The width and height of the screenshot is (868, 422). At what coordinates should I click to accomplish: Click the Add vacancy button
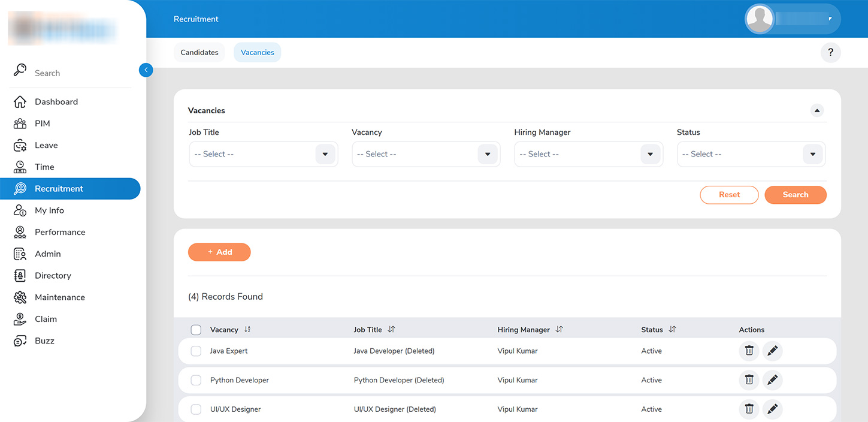(x=219, y=252)
